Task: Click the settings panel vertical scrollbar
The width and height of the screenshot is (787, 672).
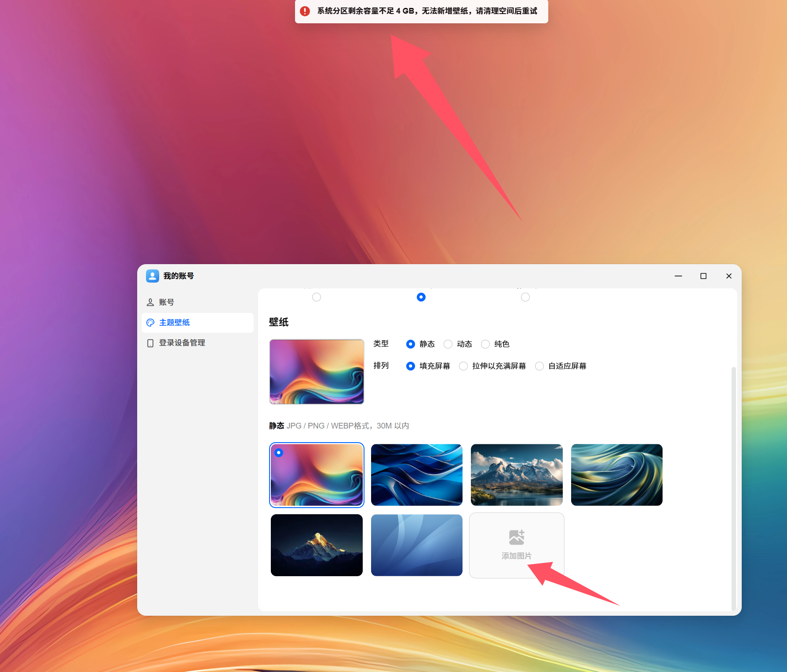Action: (x=733, y=488)
